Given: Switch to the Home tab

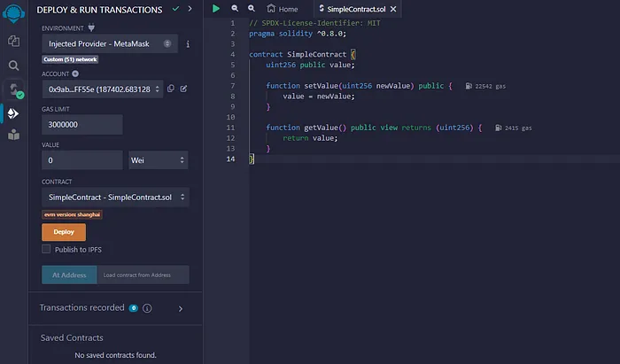Looking at the screenshot, I should point(282,9).
